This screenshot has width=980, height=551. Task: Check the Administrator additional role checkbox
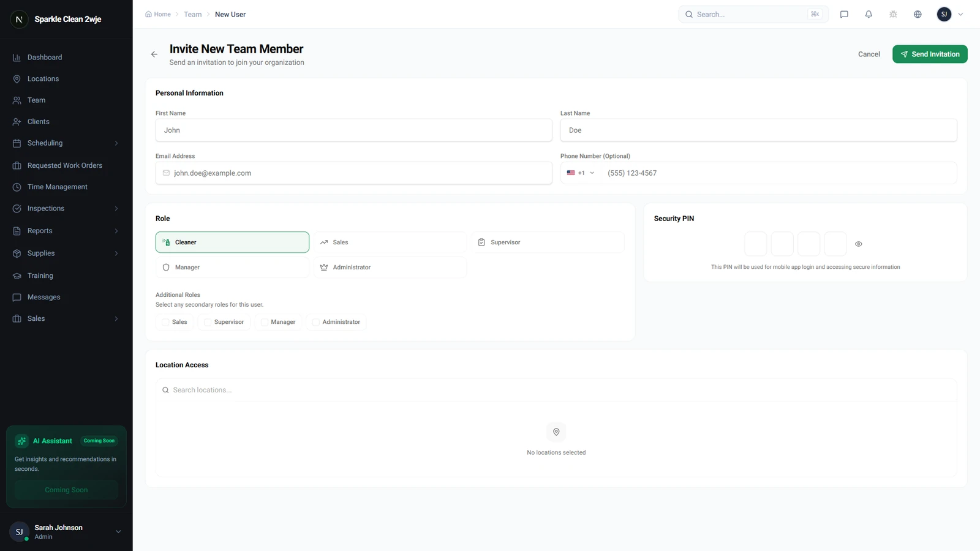[x=316, y=322]
